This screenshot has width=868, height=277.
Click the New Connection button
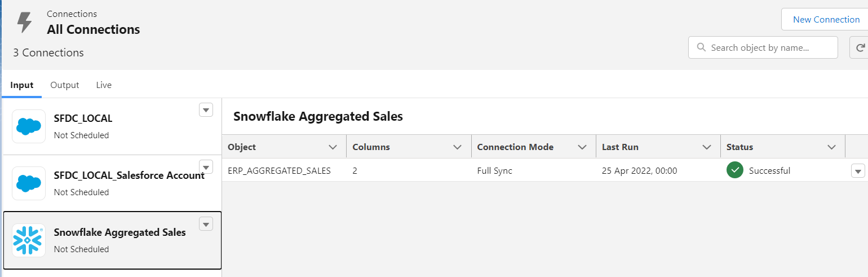pyautogui.click(x=826, y=20)
